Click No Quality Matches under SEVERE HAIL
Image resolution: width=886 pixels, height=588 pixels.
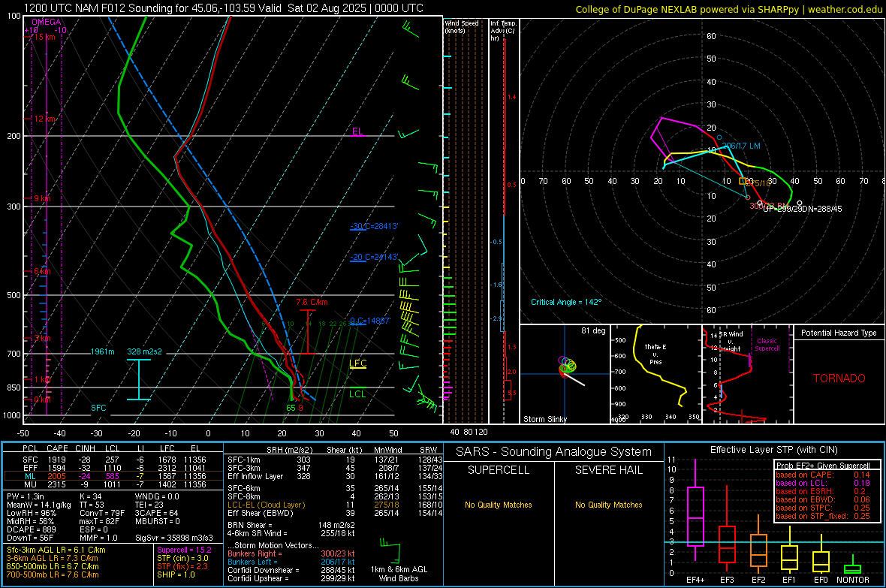pyautogui.click(x=608, y=505)
